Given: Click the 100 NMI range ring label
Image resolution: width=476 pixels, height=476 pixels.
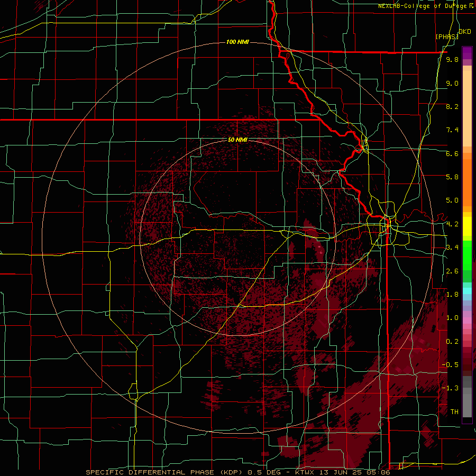Looking at the screenshot, I should click(x=237, y=42).
